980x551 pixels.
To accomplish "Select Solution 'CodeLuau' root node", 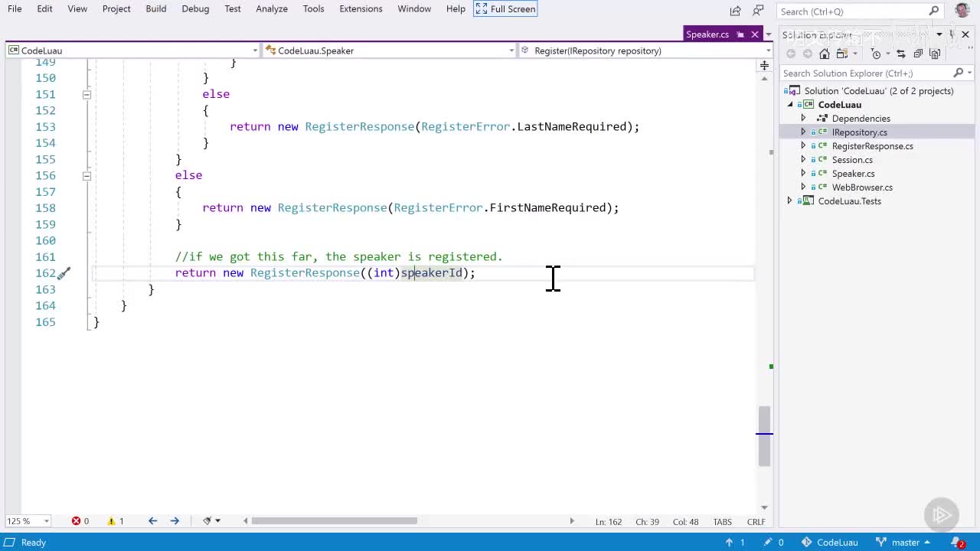I will click(878, 91).
